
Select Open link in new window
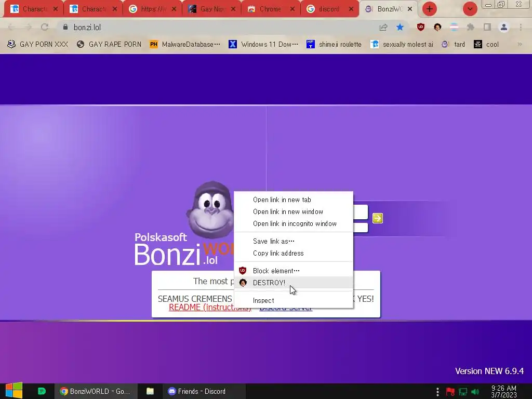[294, 212]
